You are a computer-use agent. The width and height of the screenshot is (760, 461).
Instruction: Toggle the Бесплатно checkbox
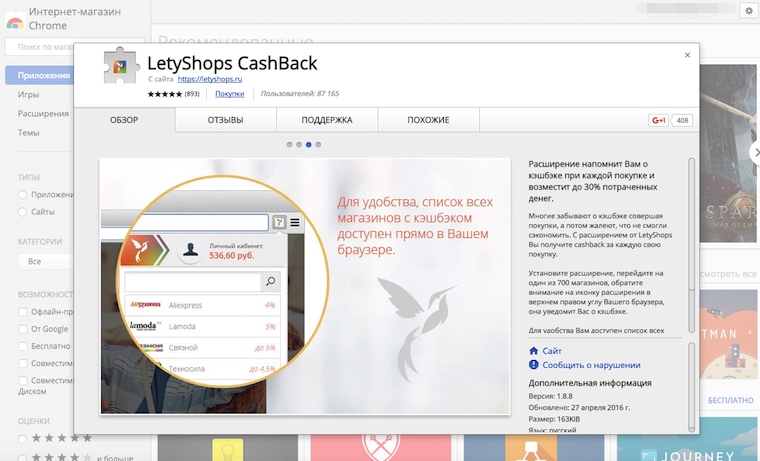[23, 346]
